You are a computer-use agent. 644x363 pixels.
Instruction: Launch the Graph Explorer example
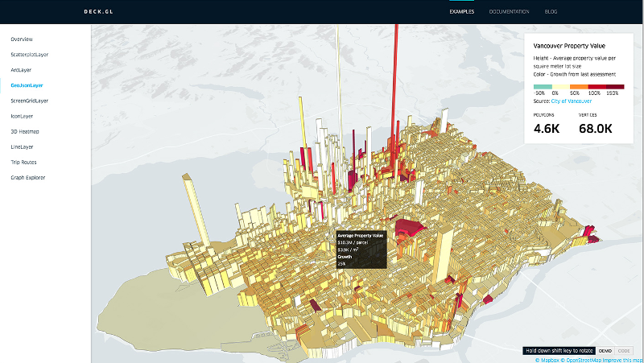click(x=28, y=177)
